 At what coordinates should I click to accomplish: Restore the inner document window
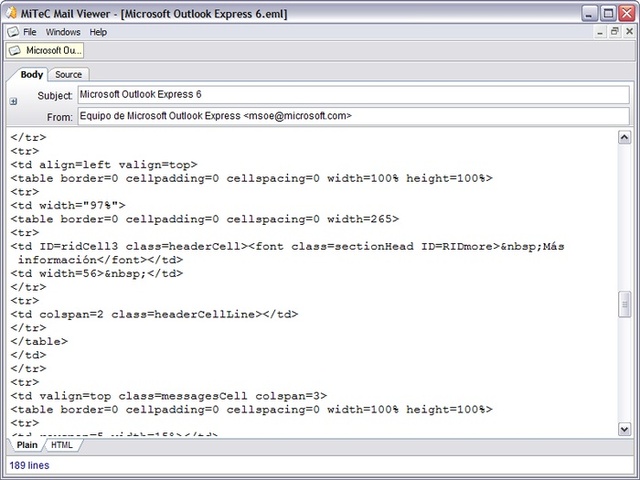615,32
